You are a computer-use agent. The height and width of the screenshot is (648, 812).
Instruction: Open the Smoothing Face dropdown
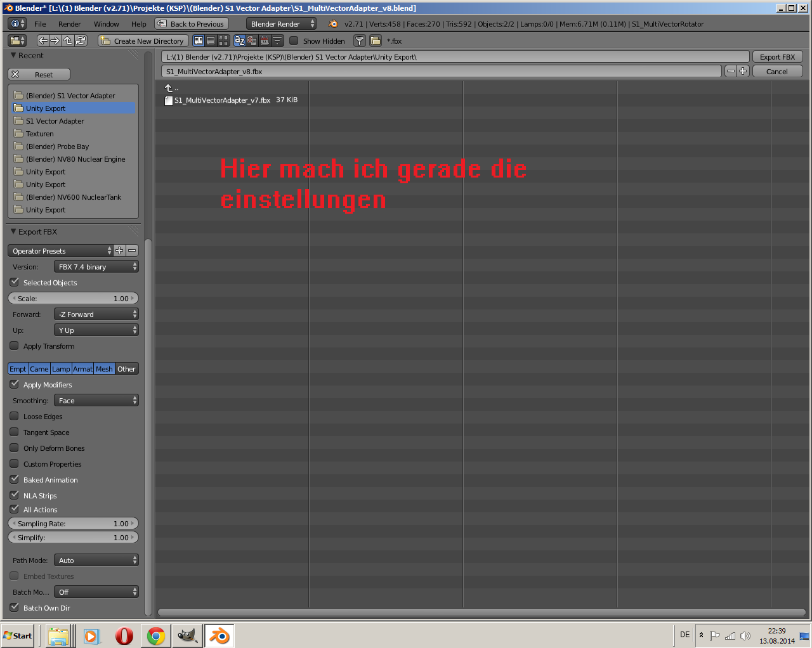[x=96, y=401]
